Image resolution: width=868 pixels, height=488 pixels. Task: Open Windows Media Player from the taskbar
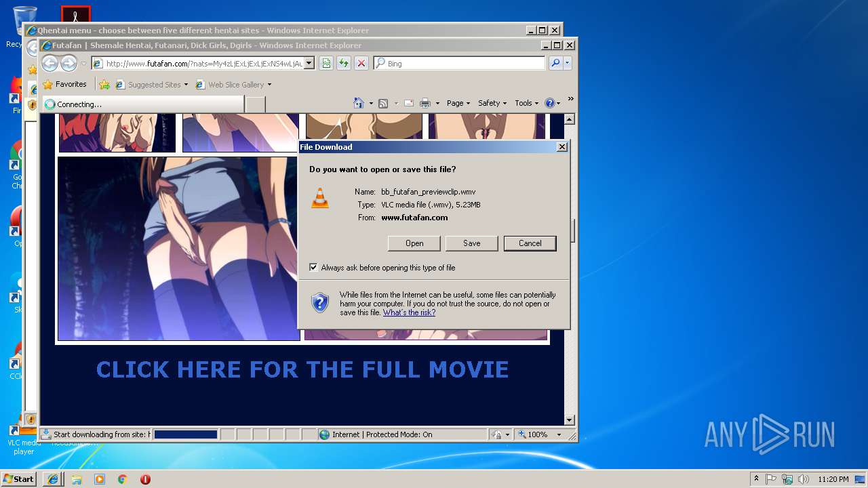pyautogui.click(x=100, y=479)
